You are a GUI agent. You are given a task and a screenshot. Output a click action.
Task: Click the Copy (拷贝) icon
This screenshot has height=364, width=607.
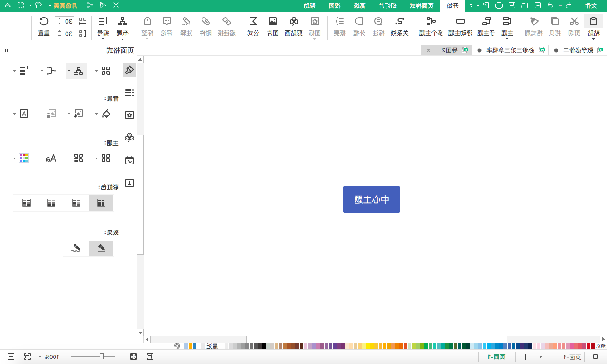tap(554, 21)
